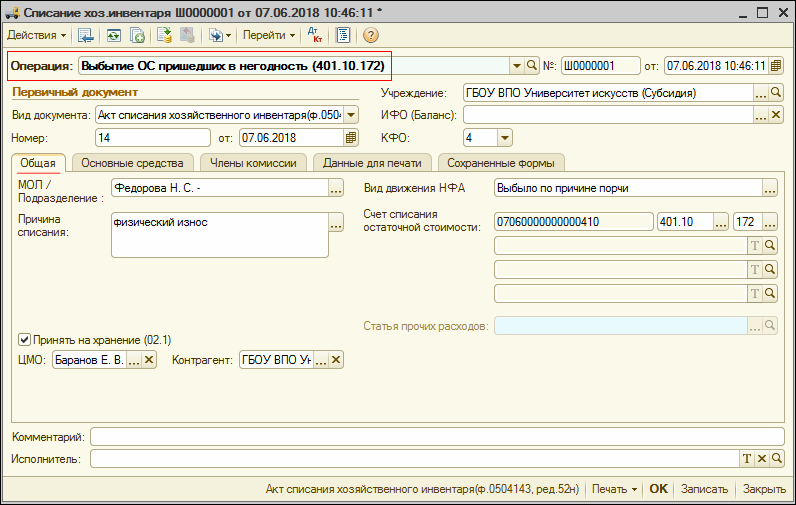796x505 pixels.
Task: Clear the ИФО (Баланс) field with X
Action: 776,115
